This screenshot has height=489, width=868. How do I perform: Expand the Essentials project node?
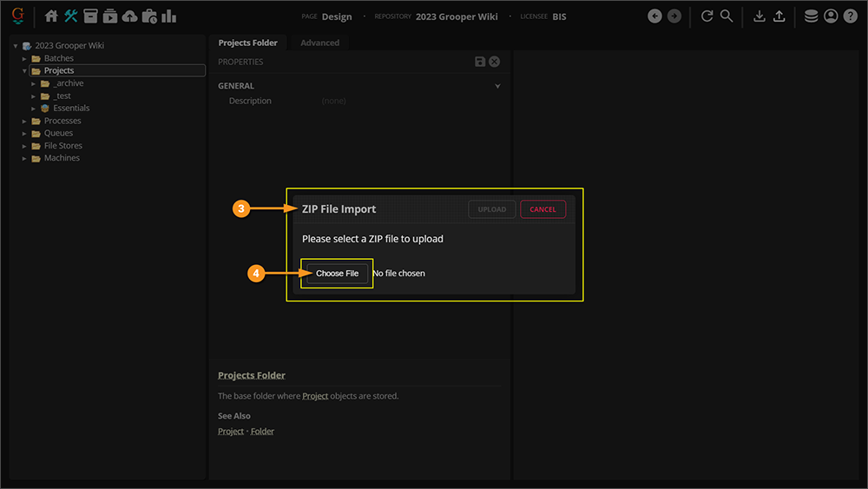click(x=34, y=109)
